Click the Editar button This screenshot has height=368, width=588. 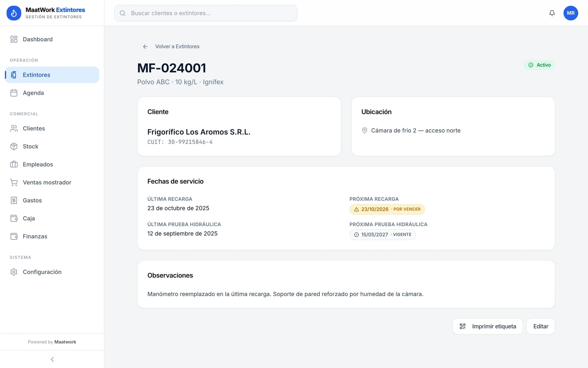541,326
